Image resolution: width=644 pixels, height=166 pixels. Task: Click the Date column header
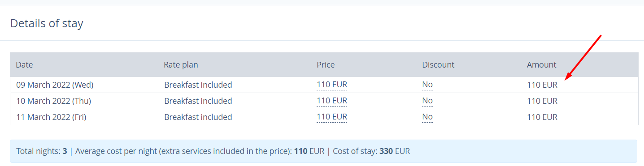click(24, 64)
